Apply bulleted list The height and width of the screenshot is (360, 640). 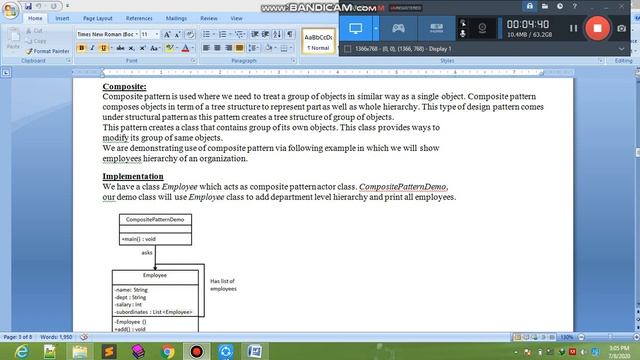tap(206, 34)
